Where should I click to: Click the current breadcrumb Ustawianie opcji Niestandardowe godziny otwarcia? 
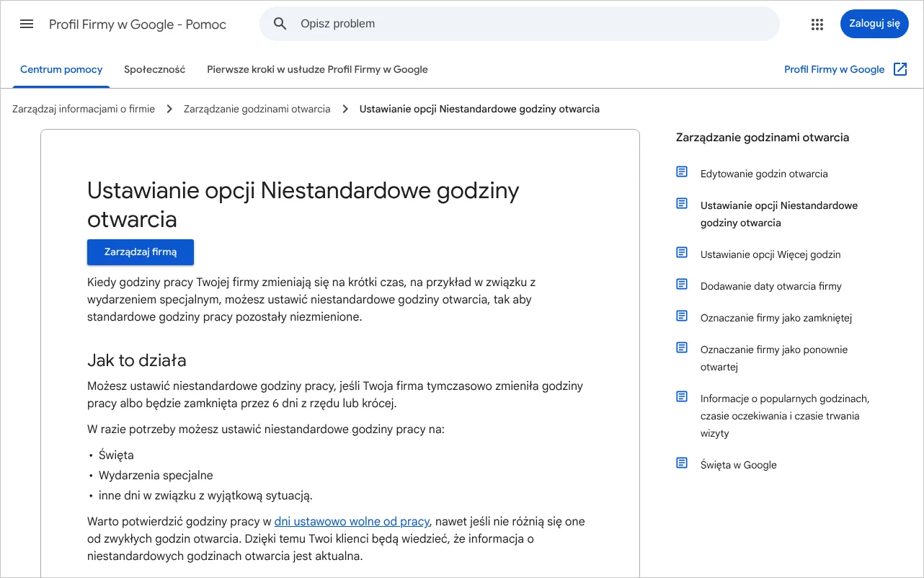click(x=479, y=109)
